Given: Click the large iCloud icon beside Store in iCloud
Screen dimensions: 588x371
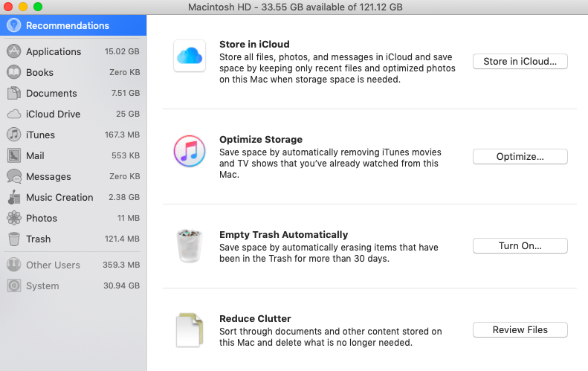Looking at the screenshot, I should 190,56.
